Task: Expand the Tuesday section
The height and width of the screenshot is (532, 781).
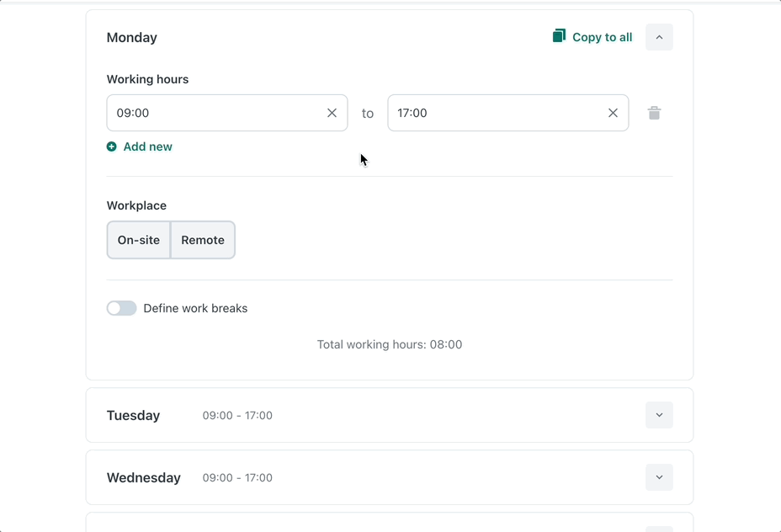Action: 659,415
